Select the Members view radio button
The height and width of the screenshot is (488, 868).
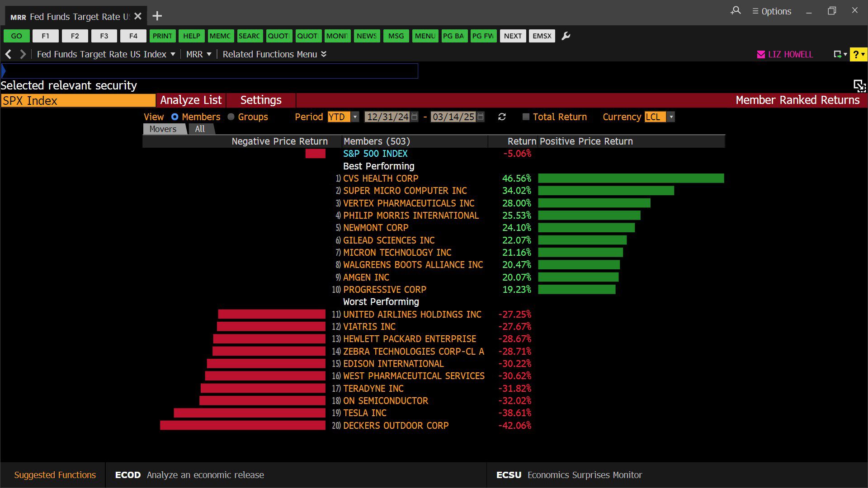click(x=175, y=117)
